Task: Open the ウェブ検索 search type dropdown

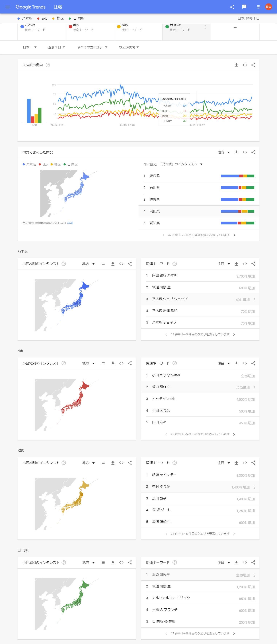Action: point(129,47)
